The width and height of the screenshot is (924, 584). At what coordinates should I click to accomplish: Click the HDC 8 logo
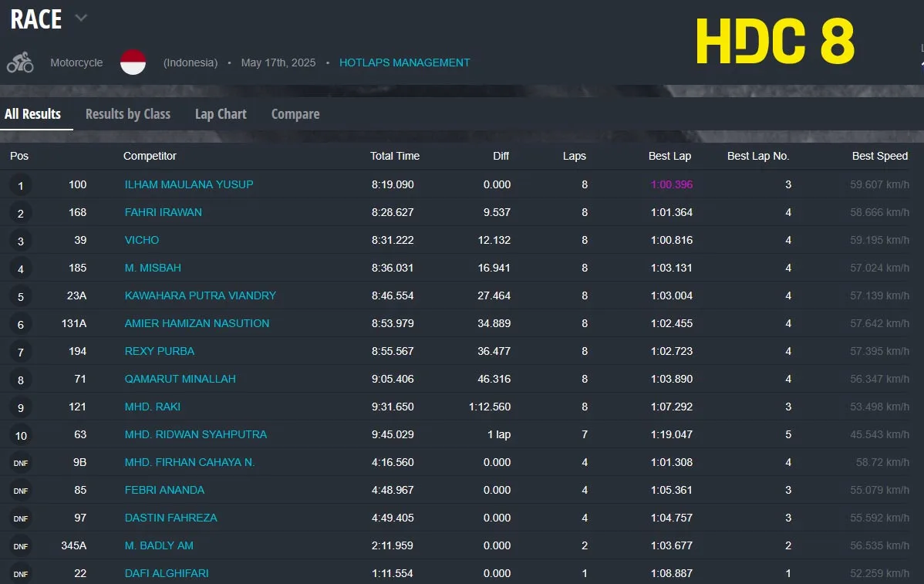click(775, 41)
